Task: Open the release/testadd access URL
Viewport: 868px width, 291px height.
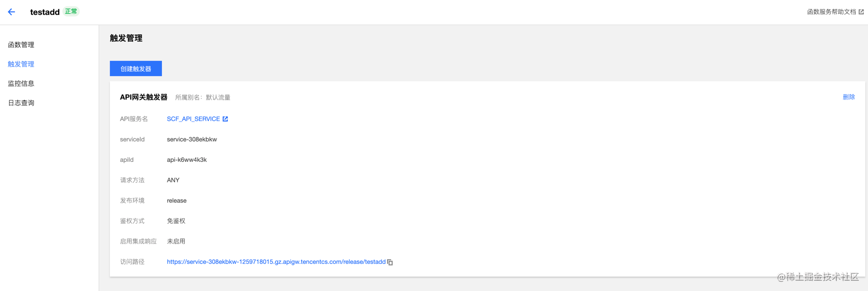Action: 276,262
